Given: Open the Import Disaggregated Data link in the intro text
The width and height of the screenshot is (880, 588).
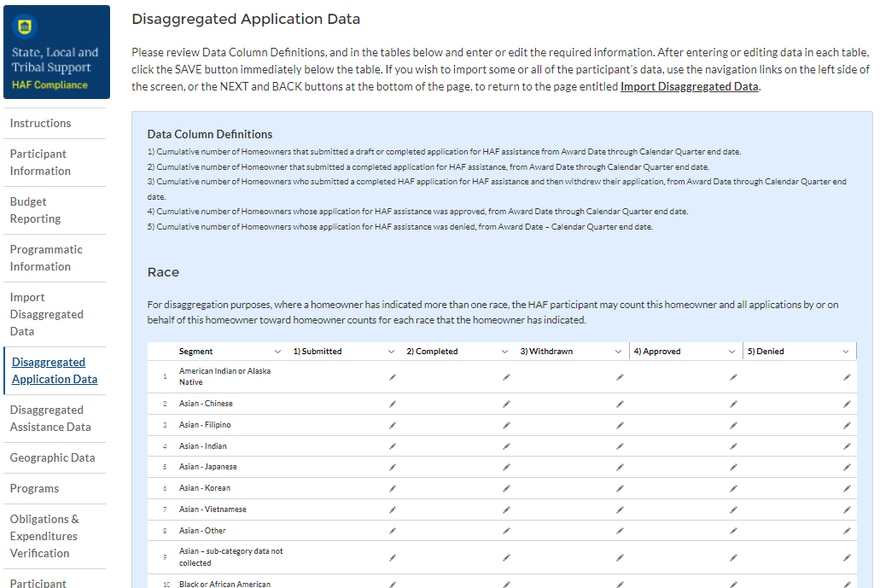Looking at the screenshot, I should 689,86.
